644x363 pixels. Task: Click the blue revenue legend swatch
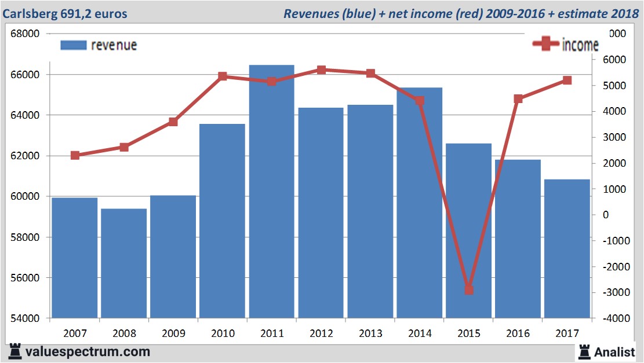(74, 45)
